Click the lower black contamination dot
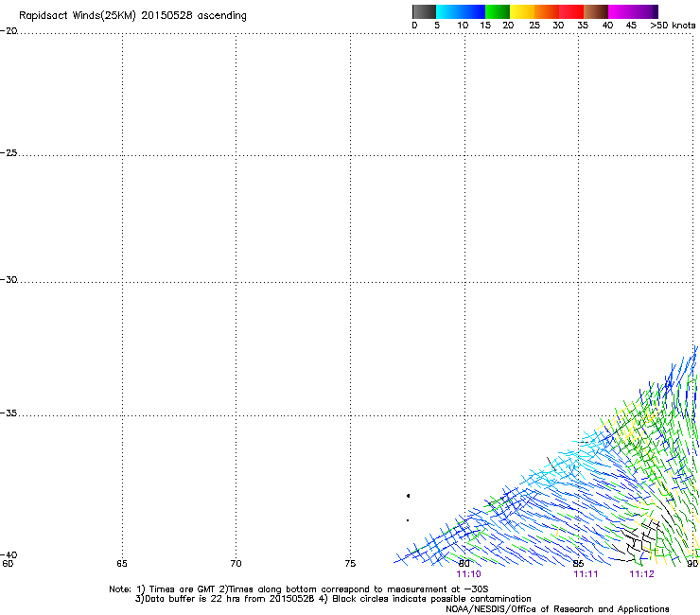 (408, 520)
